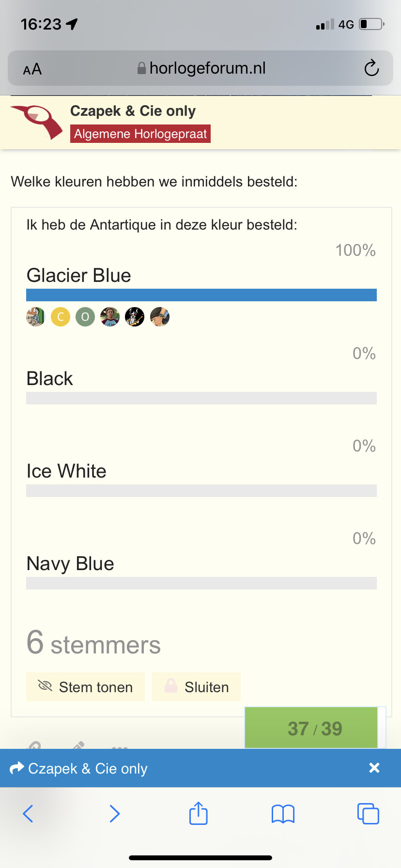Go forward with the right chevron
Screen dimensions: 401x868
[114, 813]
